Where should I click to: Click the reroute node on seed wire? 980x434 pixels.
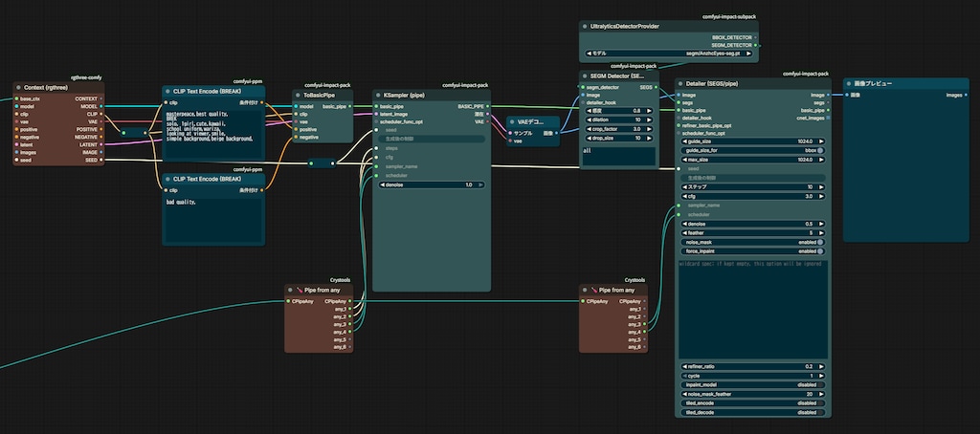(322, 163)
